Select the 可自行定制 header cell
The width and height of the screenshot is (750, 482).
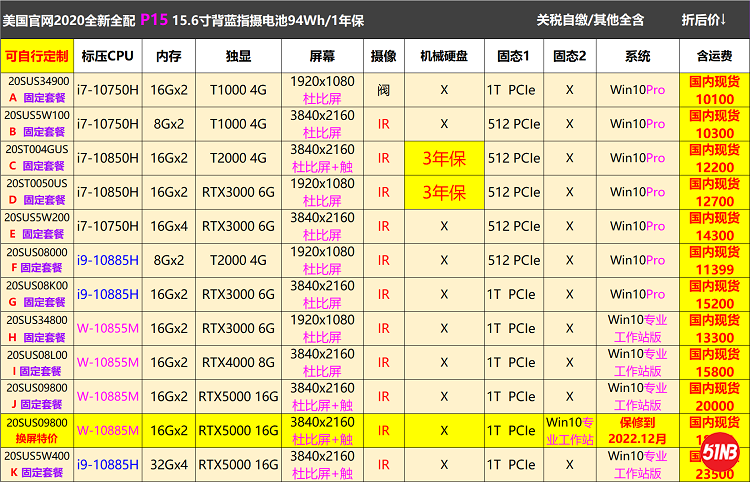pyautogui.click(x=38, y=56)
